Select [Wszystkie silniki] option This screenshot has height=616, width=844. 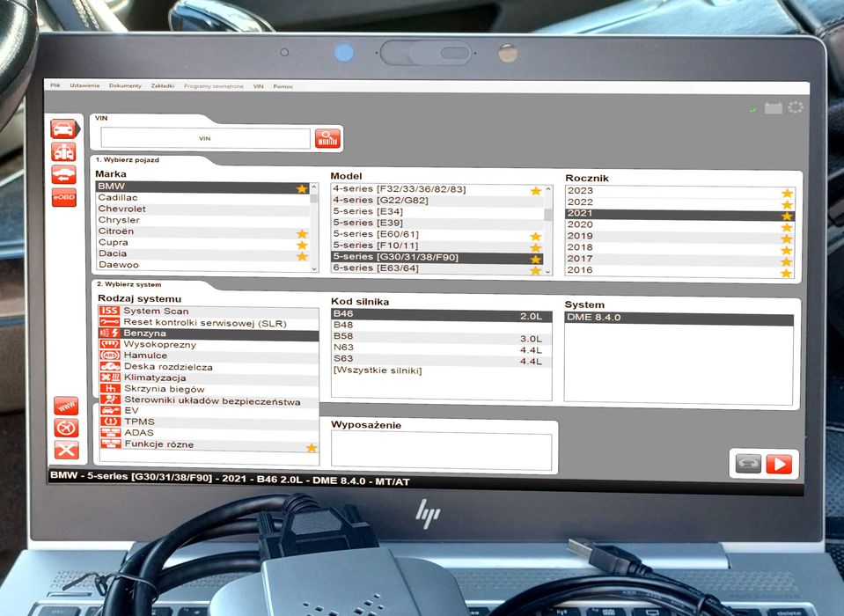coord(442,370)
